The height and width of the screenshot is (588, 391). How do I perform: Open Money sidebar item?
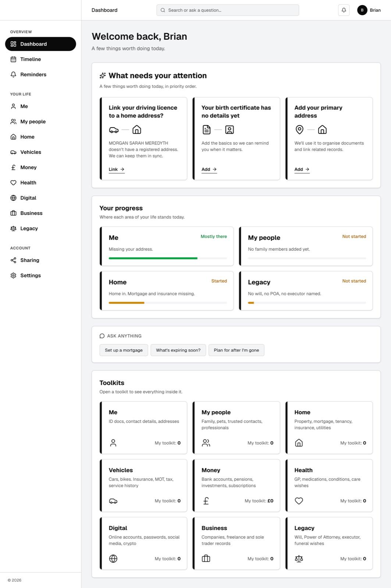coord(40,167)
